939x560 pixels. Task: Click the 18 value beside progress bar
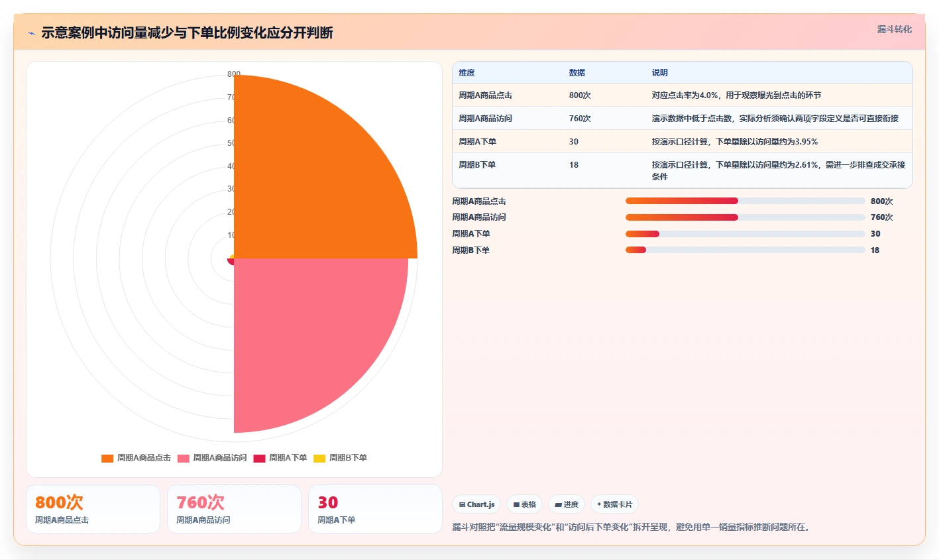coord(875,251)
